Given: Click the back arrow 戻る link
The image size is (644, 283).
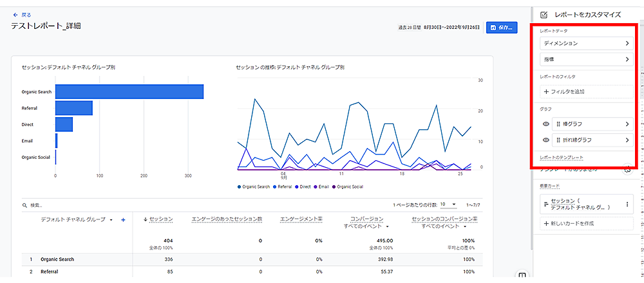Looking at the screenshot, I should coord(21,14).
